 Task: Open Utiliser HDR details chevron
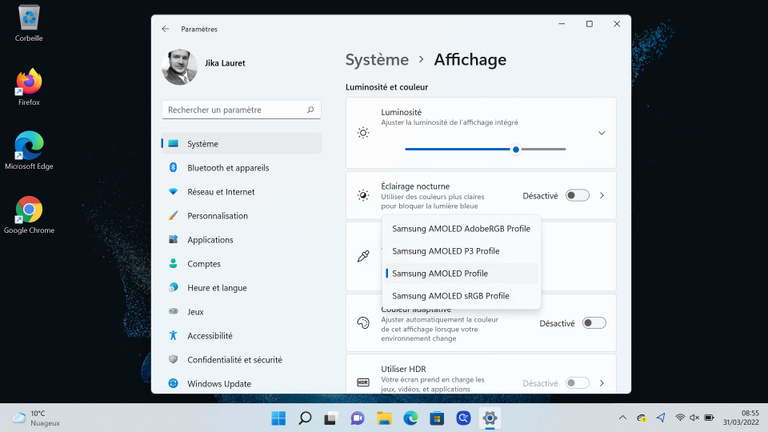click(x=602, y=383)
